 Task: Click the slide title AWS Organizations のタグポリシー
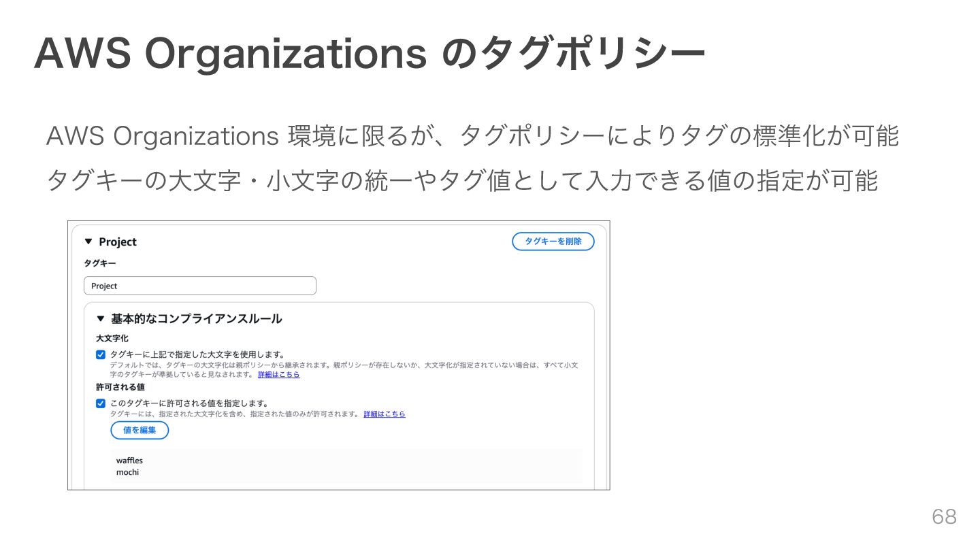pos(370,53)
